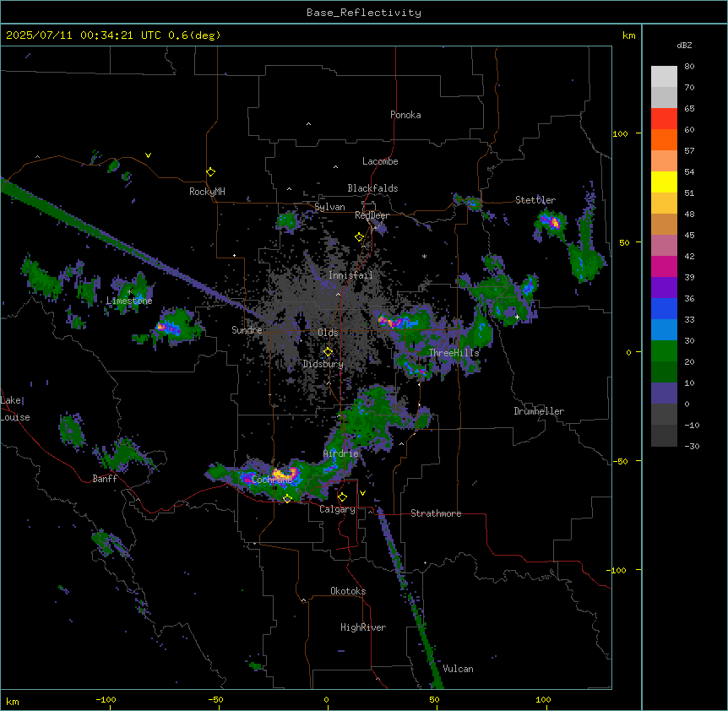Click the yellow V marker northeast of Calgary
The height and width of the screenshot is (711, 728).
point(362,493)
